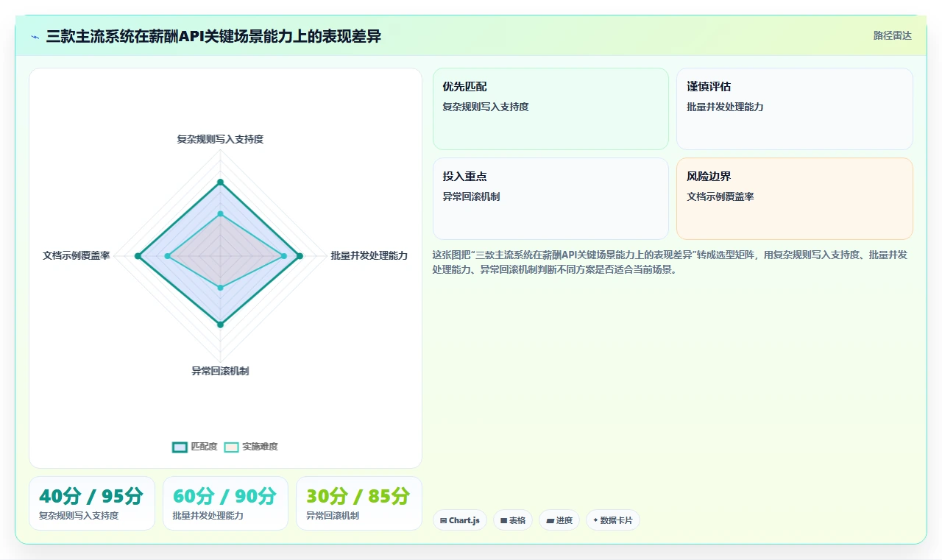Click the icon inside the 进度 tag
The height and width of the screenshot is (560, 942).
pos(550,520)
